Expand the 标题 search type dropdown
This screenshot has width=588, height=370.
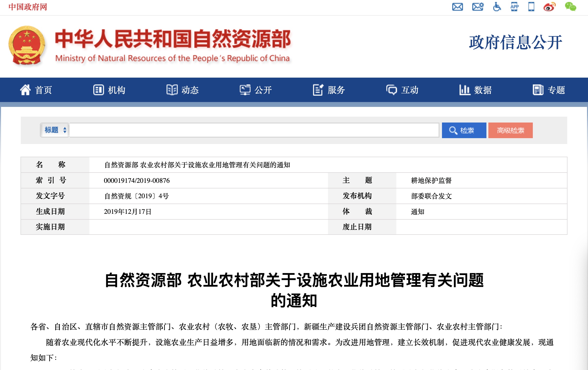(x=55, y=130)
